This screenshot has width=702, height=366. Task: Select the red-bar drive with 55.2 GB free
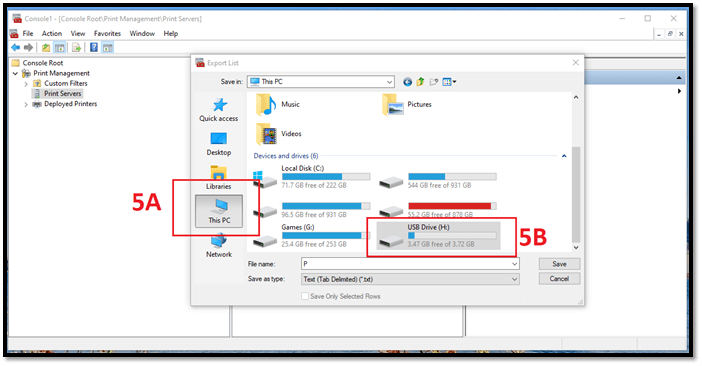pyautogui.click(x=438, y=209)
